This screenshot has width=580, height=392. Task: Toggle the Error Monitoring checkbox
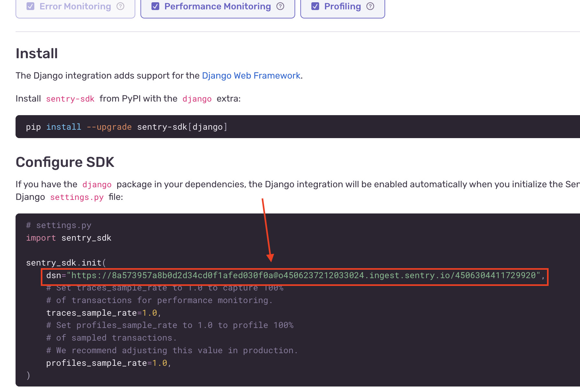point(30,6)
